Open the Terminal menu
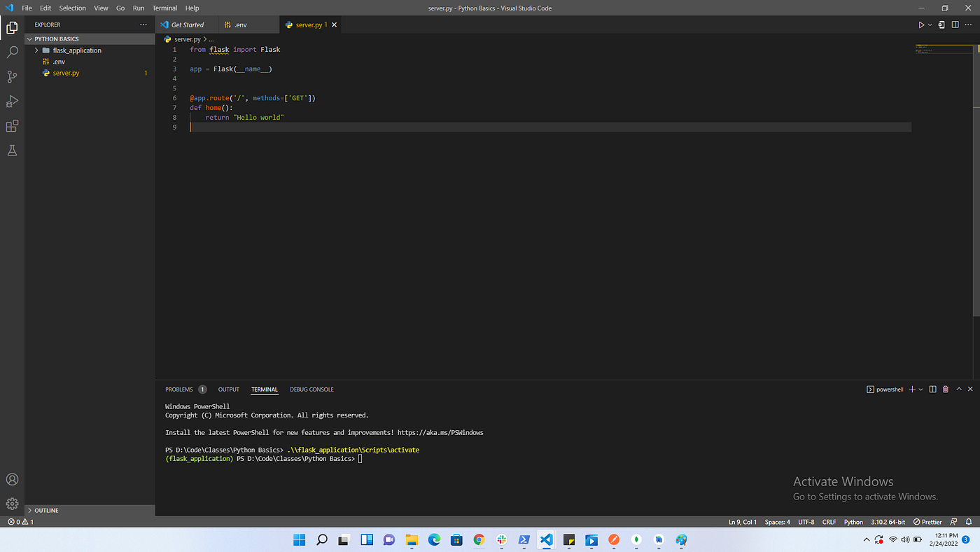Image resolution: width=980 pixels, height=552 pixels. (x=164, y=8)
